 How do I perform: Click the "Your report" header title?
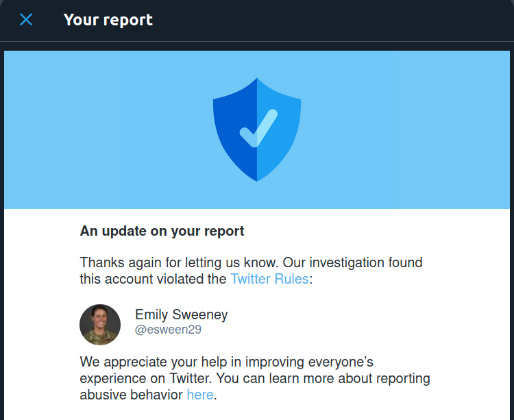click(108, 20)
